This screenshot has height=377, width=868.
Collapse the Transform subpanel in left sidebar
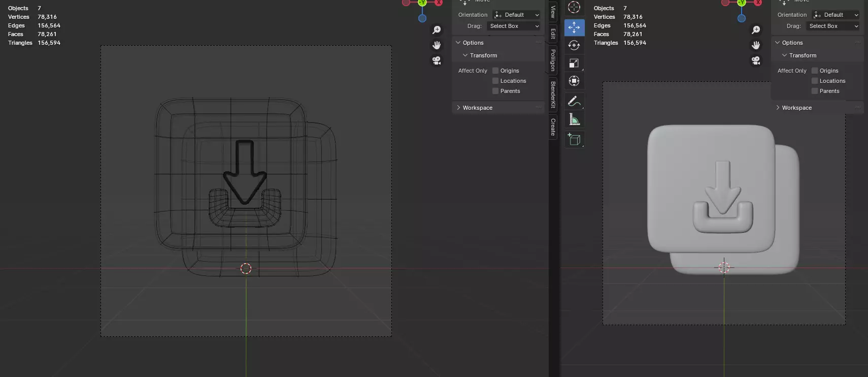tap(465, 55)
